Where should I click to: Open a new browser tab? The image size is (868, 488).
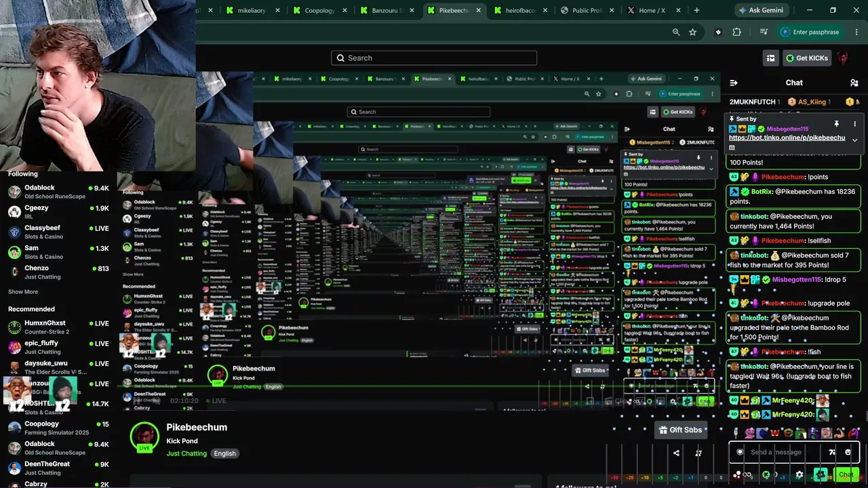point(696,10)
